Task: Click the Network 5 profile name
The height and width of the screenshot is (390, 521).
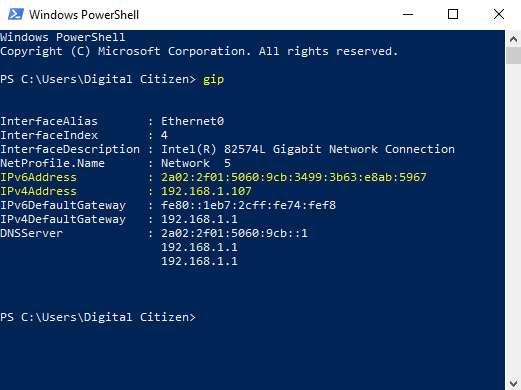Action: tap(196, 163)
